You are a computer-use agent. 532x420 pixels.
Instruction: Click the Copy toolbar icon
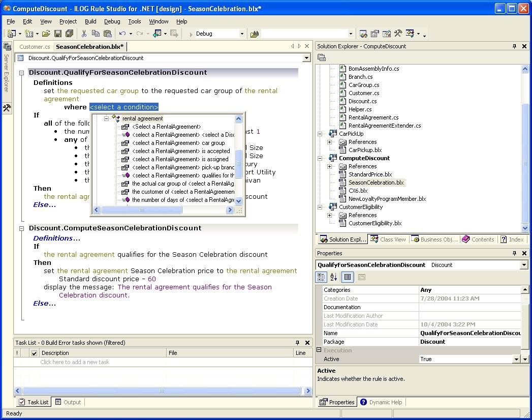(96, 34)
